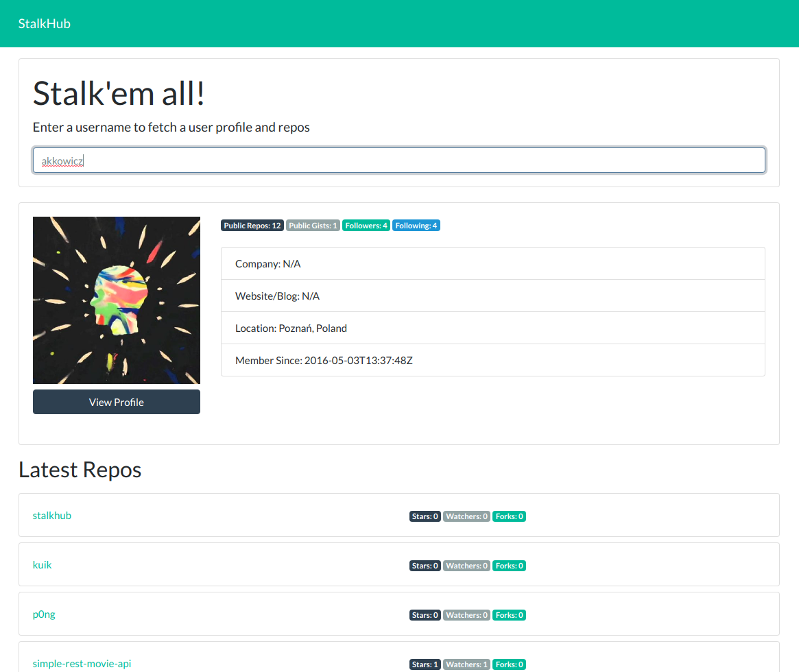This screenshot has width=799, height=672.
Task: Open the user's GitHub via View Profile
Action: point(116,402)
